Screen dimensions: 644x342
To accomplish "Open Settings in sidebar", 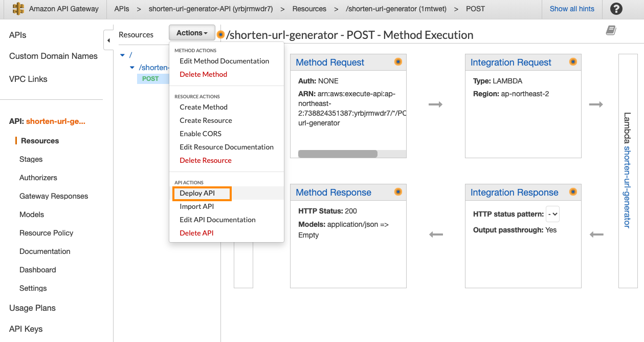I will (x=33, y=288).
